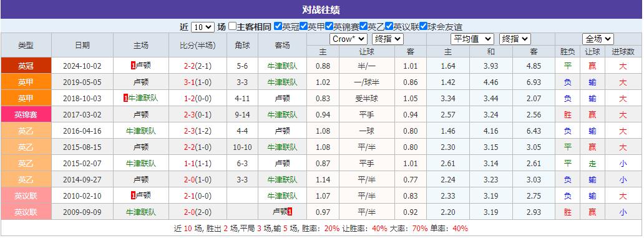Click the 比分(半场) column header
This screenshot has width=644, height=238.
198,45
